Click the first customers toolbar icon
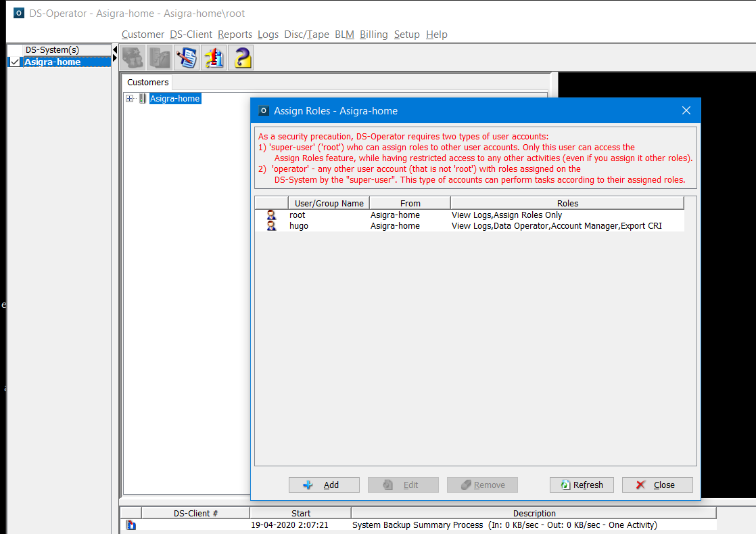 [x=133, y=58]
